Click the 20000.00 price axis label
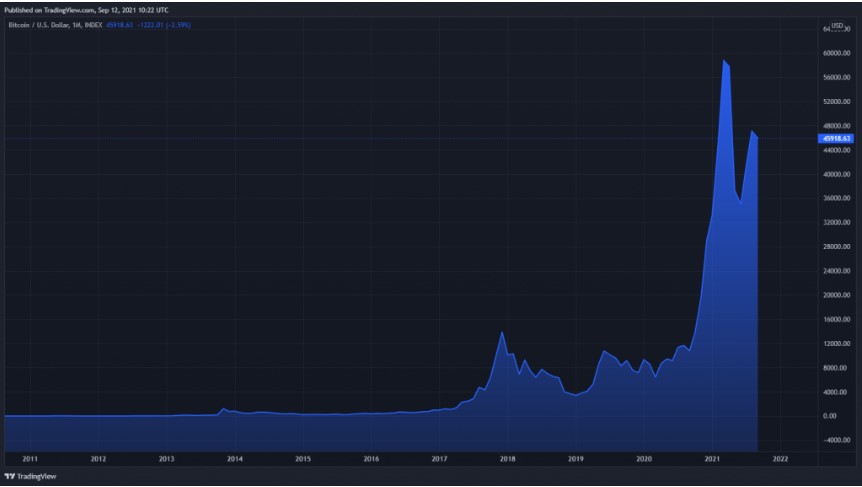This screenshot has height=487, width=862. pyautogui.click(x=836, y=295)
